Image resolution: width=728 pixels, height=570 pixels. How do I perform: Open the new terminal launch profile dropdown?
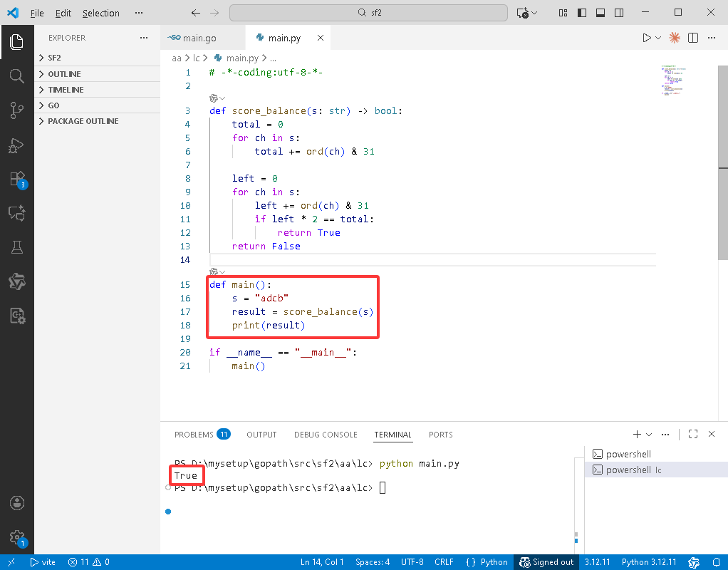tap(649, 435)
